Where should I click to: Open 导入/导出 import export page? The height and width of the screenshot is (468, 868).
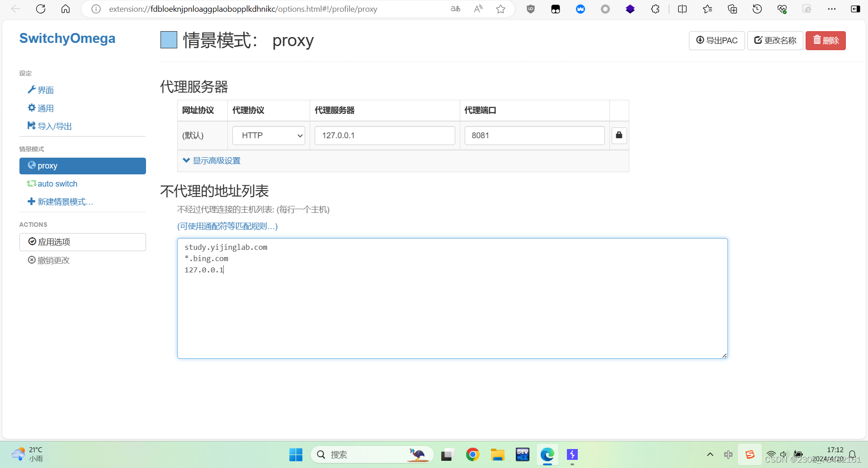pos(50,126)
